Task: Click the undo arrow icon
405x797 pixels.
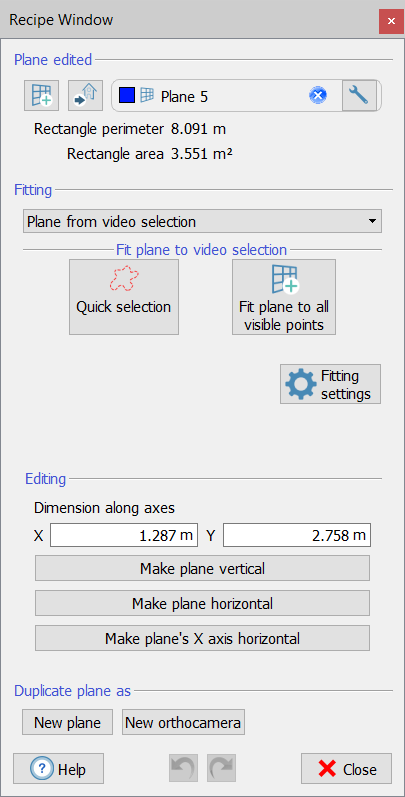Action: [x=183, y=768]
